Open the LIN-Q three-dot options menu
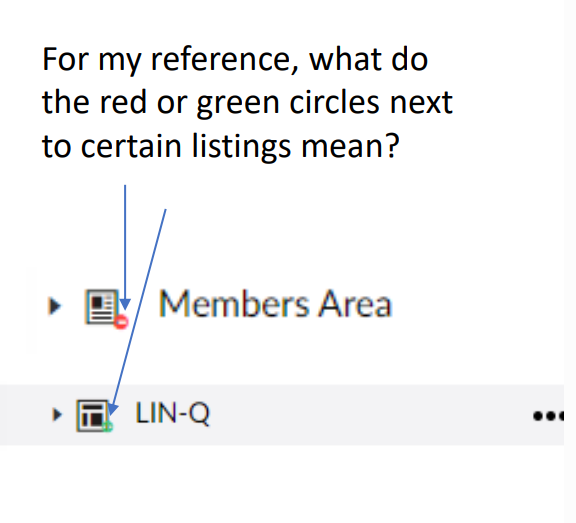The width and height of the screenshot is (576, 523). coord(548,416)
